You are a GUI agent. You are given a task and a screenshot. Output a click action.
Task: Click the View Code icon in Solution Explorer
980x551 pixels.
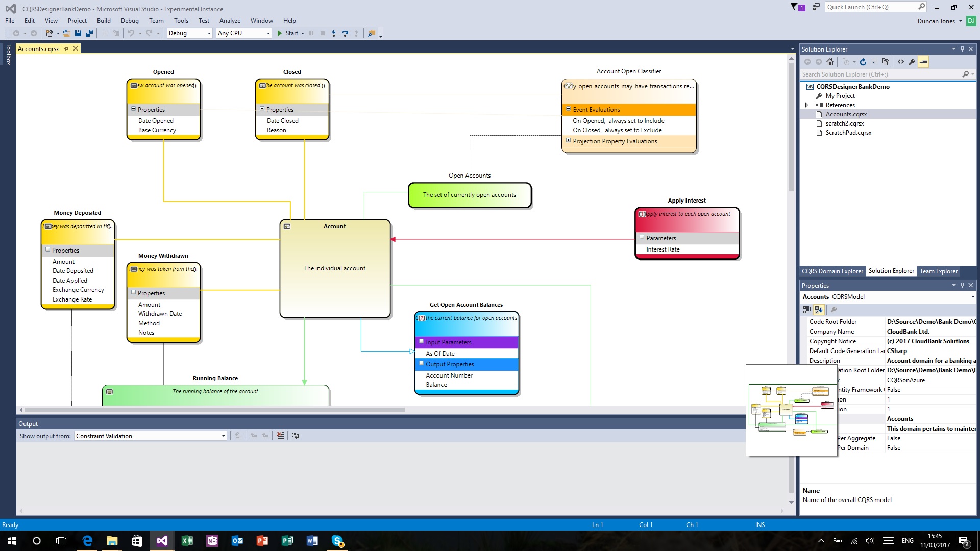[901, 62]
